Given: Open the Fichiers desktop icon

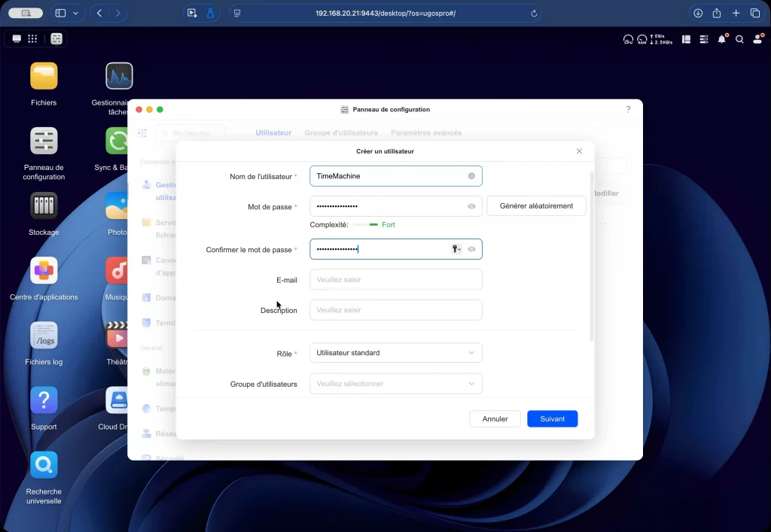Looking at the screenshot, I should click(44, 76).
